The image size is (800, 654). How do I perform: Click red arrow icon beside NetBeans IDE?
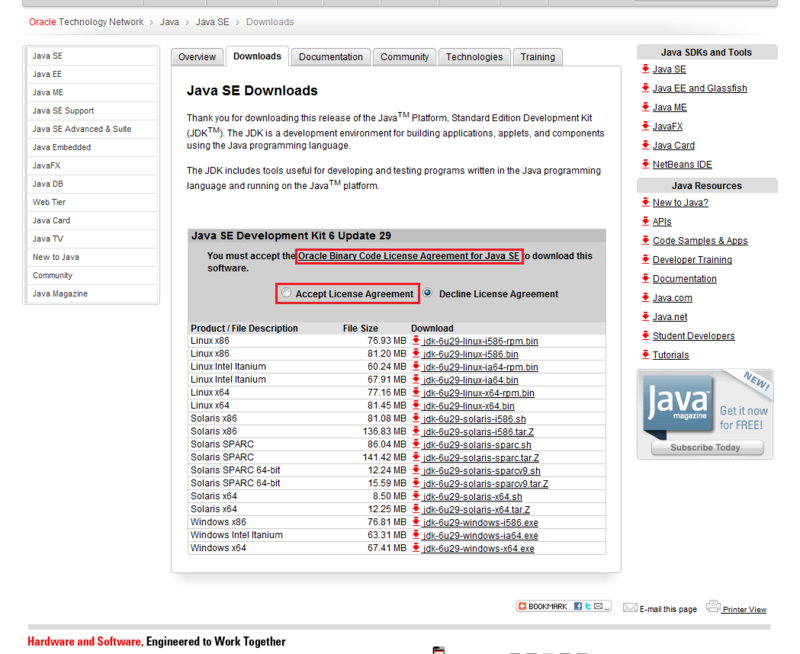(645, 164)
